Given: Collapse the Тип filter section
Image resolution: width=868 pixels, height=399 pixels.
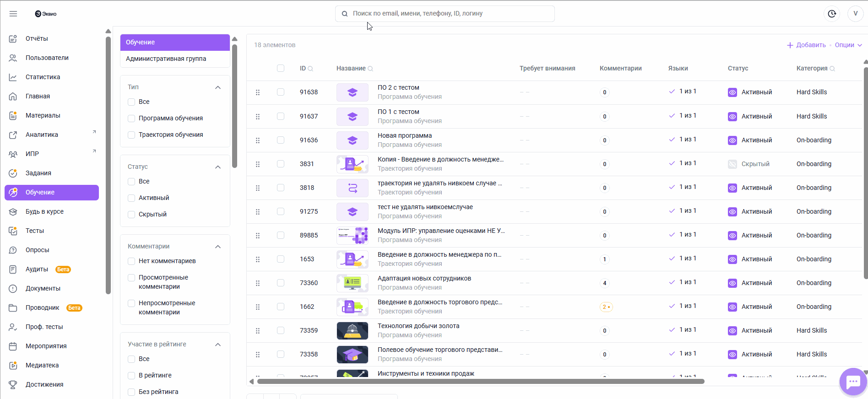Looking at the screenshot, I should 218,87.
